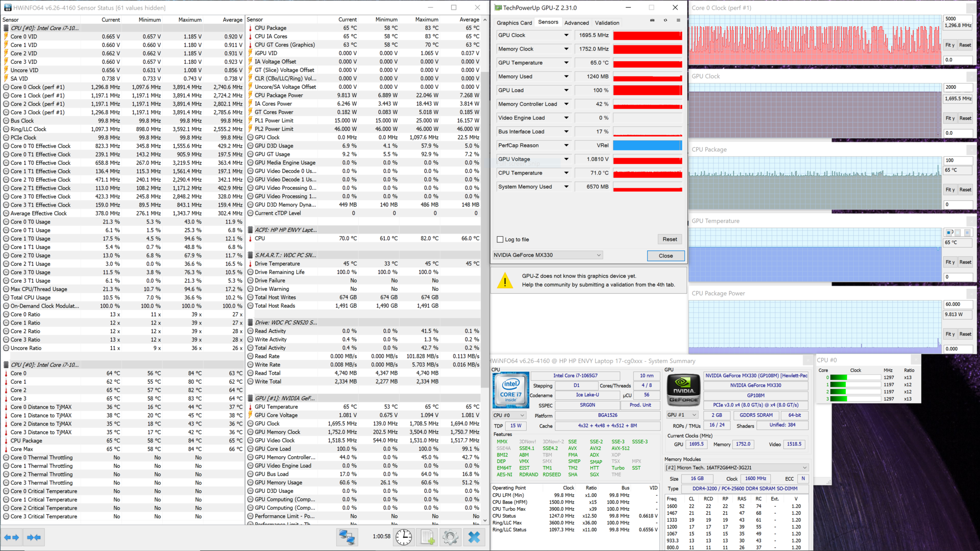This screenshot has width=980, height=551.
Task: Open the Micron memory module selector dropdown
Action: [737, 468]
